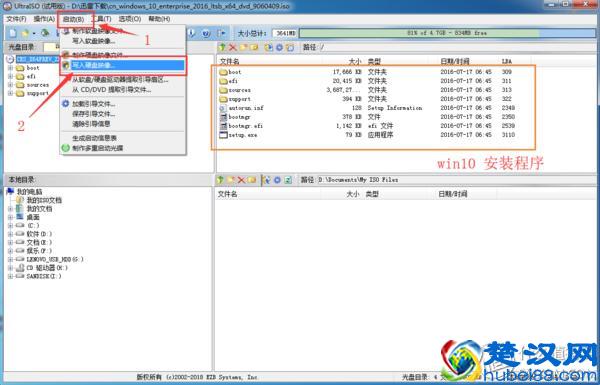
Task: Click the total size field 3641MB
Action: (285, 33)
